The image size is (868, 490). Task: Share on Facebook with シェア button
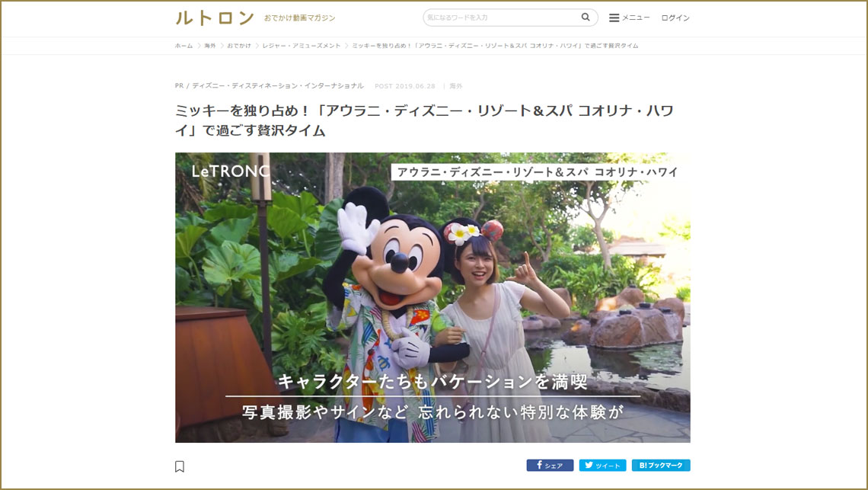[550, 465]
